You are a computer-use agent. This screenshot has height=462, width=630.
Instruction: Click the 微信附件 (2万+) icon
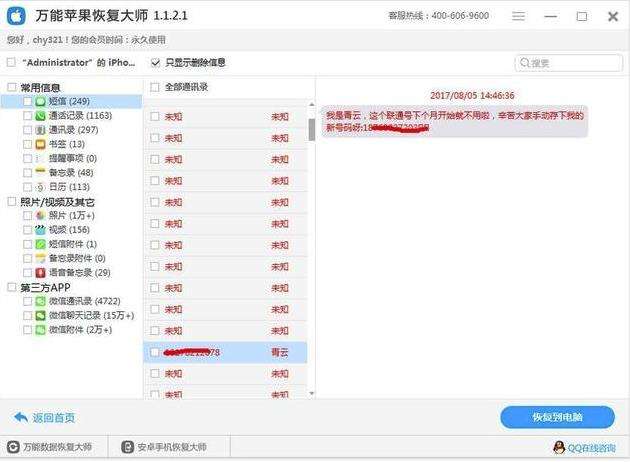40,330
